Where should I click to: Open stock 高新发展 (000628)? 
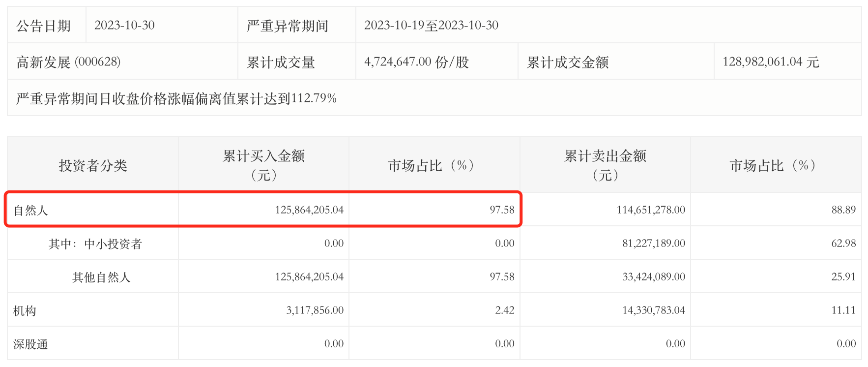tap(68, 62)
